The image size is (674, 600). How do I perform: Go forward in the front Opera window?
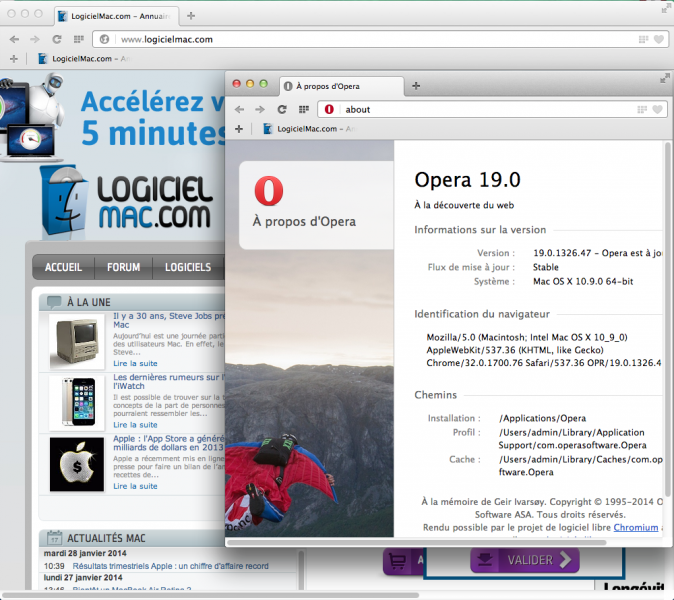[260, 110]
